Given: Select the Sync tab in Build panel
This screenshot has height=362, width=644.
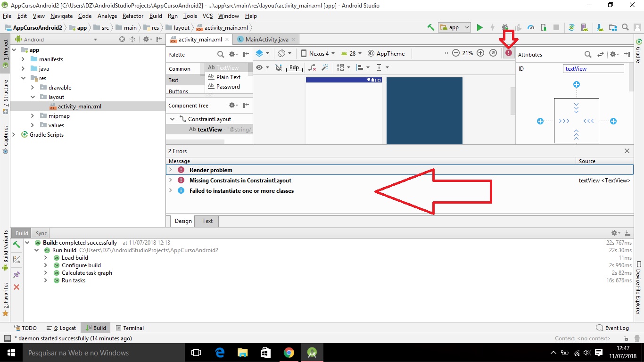Looking at the screenshot, I should pyautogui.click(x=41, y=233).
